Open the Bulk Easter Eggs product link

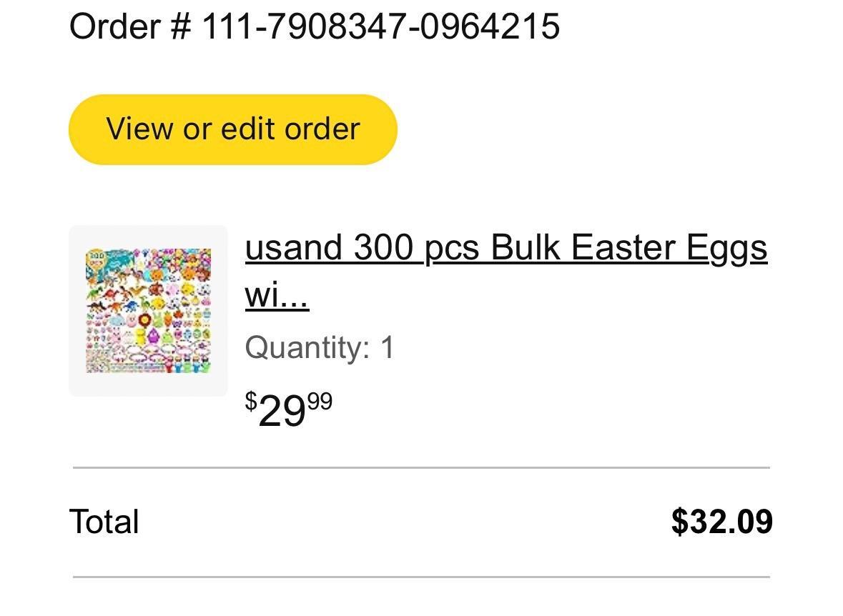coord(505,249)
